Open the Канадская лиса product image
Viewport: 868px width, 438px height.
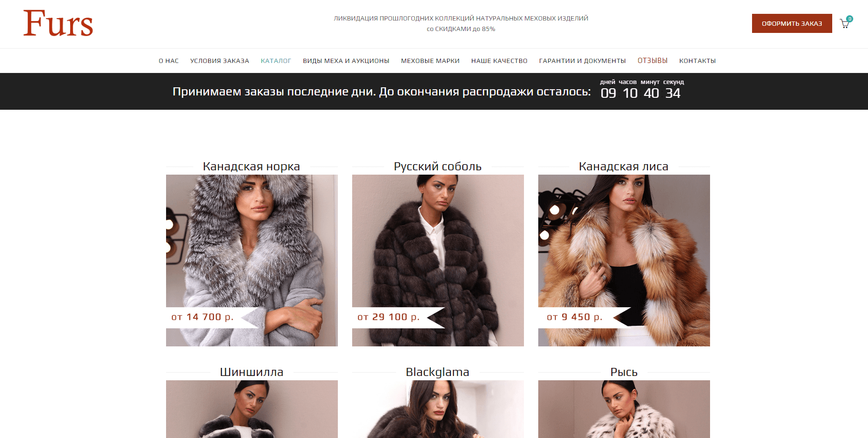624,261
